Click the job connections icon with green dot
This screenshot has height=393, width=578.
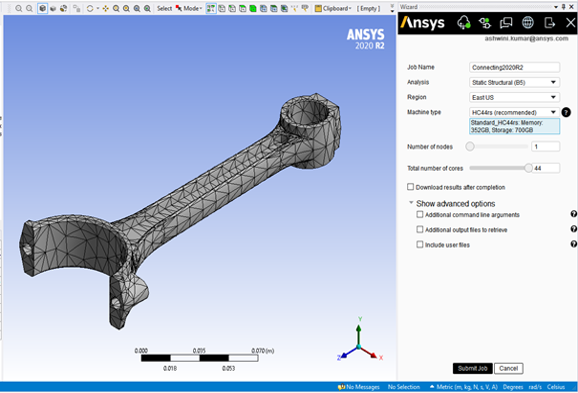tap(485, 23)
